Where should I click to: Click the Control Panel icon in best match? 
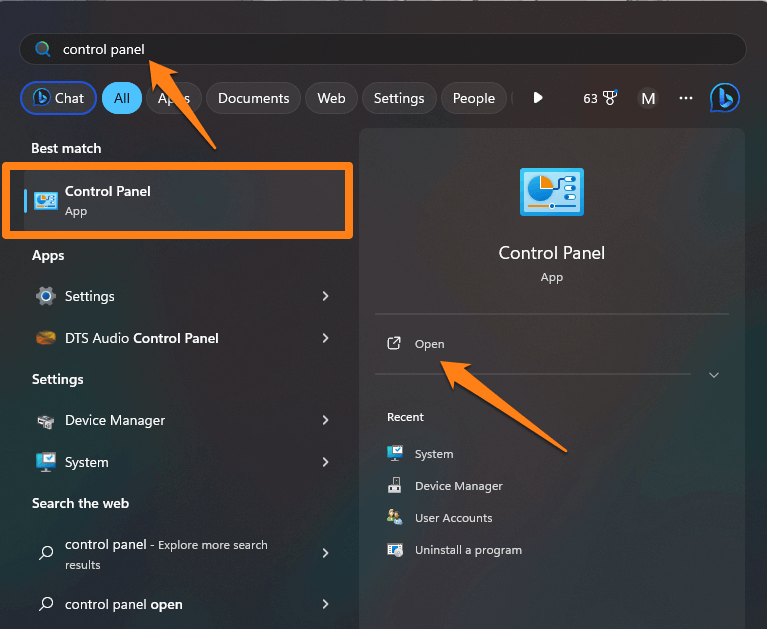[x=46, y=201]
